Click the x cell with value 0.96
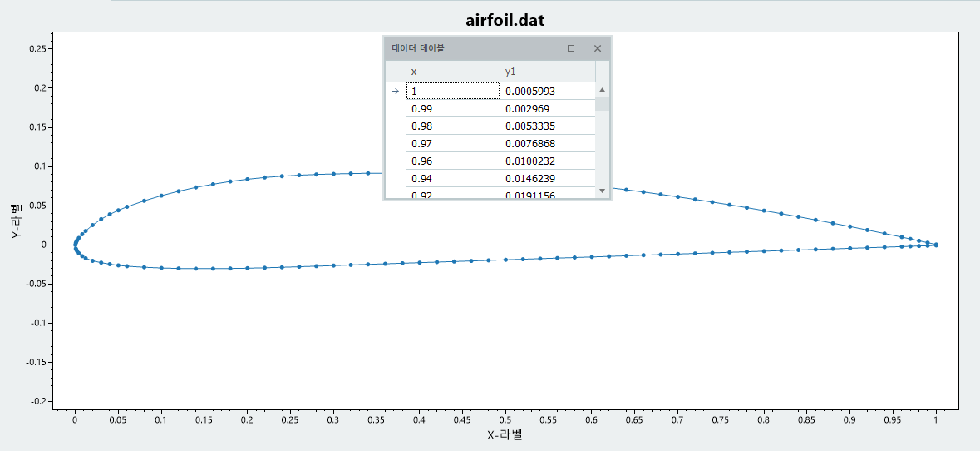Image resolution: width=980 pixels, height=451 pixels. coord(453,161)
